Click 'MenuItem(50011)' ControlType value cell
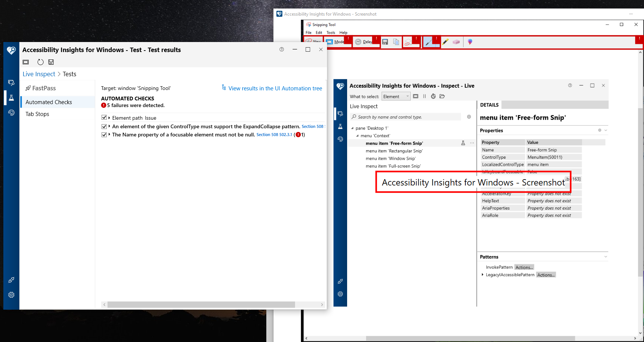This screenshot has width=644, height=342. click(x=554, y=157)
